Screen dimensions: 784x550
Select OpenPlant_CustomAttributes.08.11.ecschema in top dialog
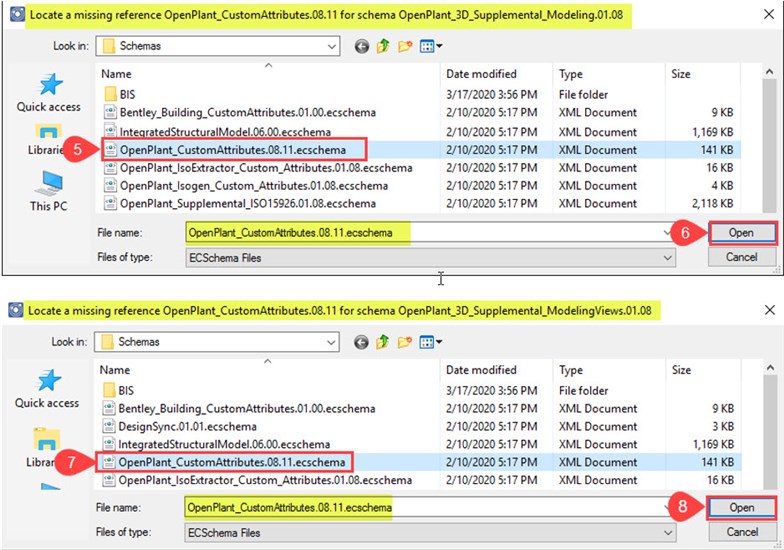pos(232,150)
